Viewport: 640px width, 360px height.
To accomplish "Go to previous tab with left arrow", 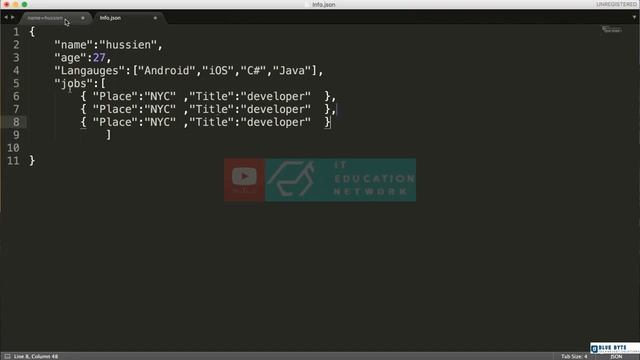I will 6,18.
